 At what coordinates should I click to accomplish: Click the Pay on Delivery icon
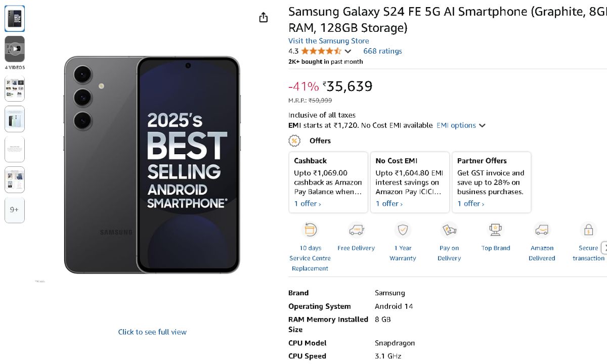[449, 230]
